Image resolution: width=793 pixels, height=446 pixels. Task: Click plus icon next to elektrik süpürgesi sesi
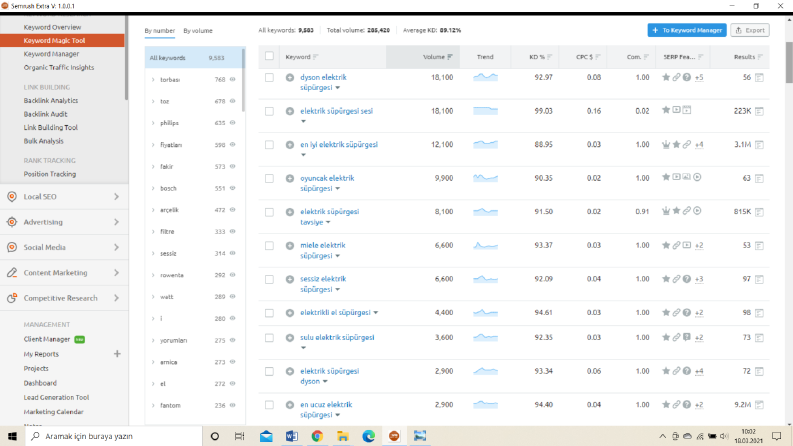290,111
